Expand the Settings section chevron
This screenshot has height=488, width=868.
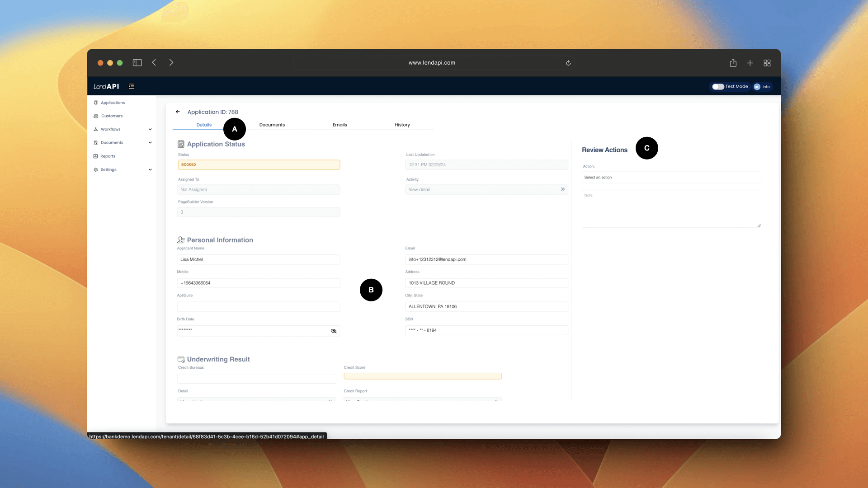tap(150, 170)
